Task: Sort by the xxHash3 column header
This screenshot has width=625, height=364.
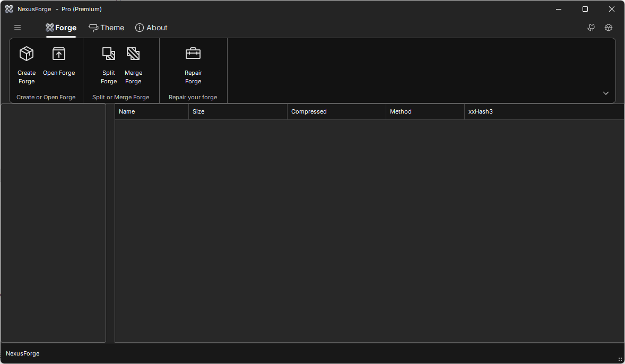Action: coord(544,111)
